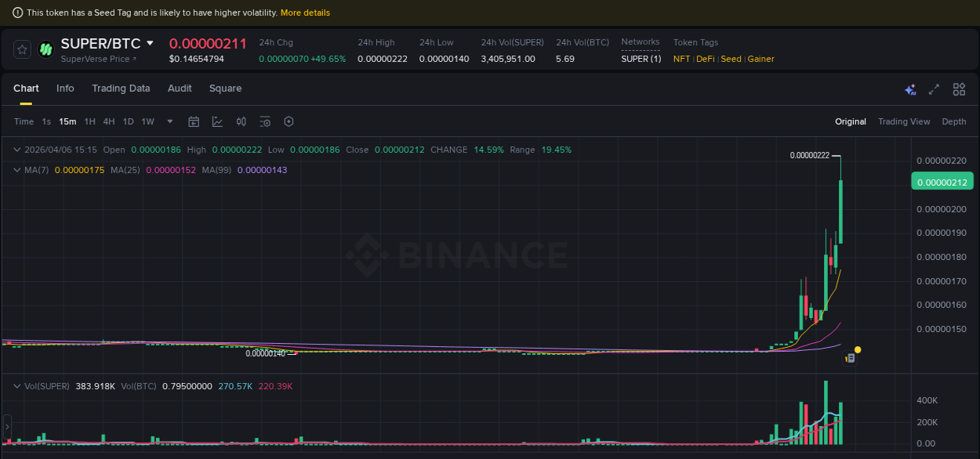Image resolution: width=980 pixels, height=459 pixels.
Task: Open the SUPER/BTC pair dropdown
Action: (151, 43)
